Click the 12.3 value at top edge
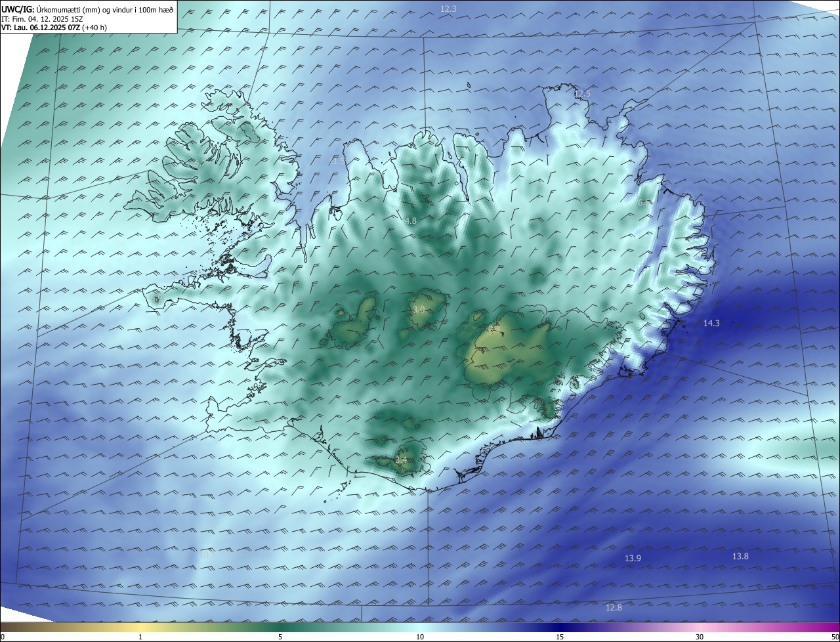The image size is (840, 642). pos(448,9)
